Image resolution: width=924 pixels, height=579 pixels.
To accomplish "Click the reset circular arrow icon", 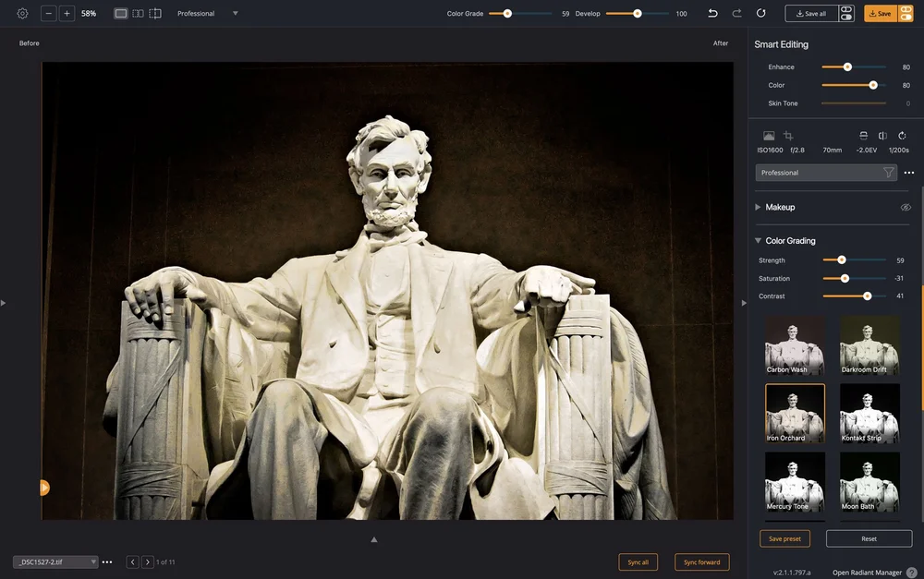I will (x=760, y=13).
